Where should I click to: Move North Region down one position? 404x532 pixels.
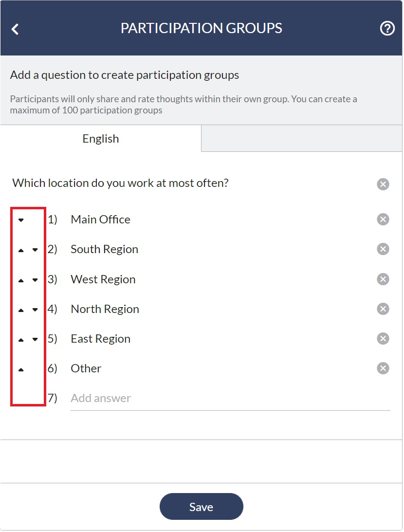click(x=35, y=310)
